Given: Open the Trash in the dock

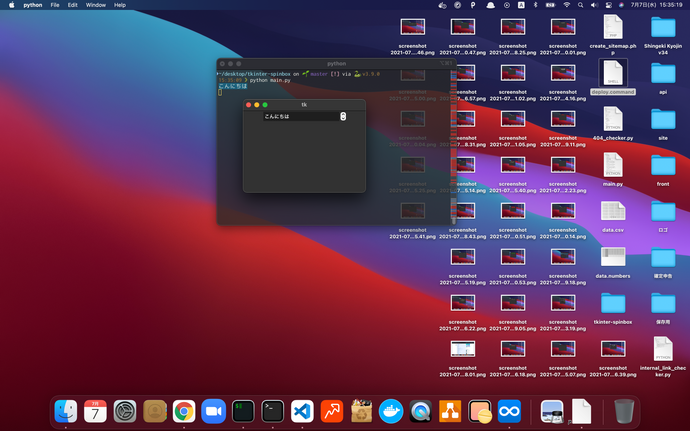Looking at the screenshot, I should [624, 411].
